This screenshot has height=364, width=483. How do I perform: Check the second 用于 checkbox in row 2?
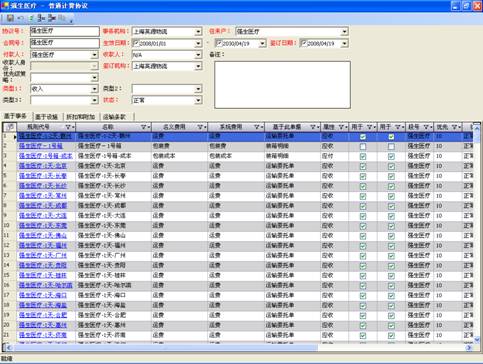(x=391, y=146)
